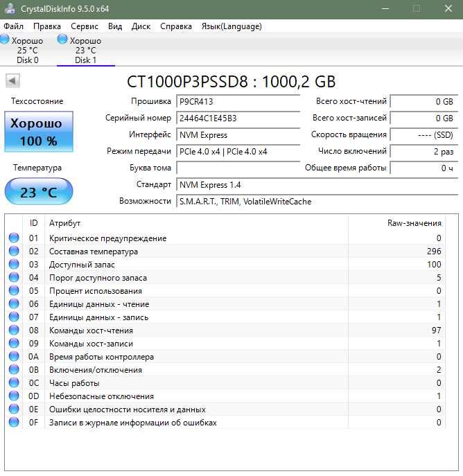Click status orb for attribute 06
The height and width of the screenshot is (476, 463).
click(14, 303)
